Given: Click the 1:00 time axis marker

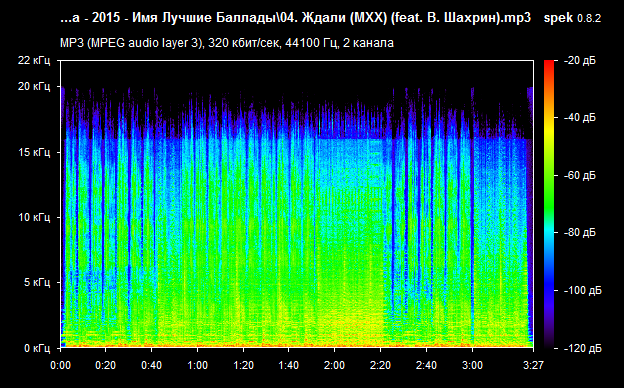Looking at the screenshot, I should pyautogui.click(x=197, y=365).
